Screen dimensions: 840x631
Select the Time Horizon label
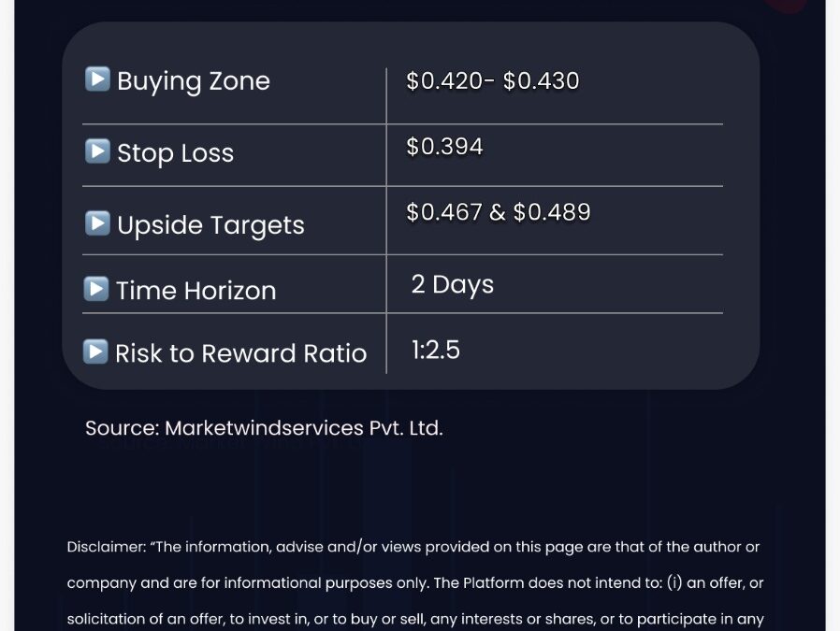click(x=196, y=291)
